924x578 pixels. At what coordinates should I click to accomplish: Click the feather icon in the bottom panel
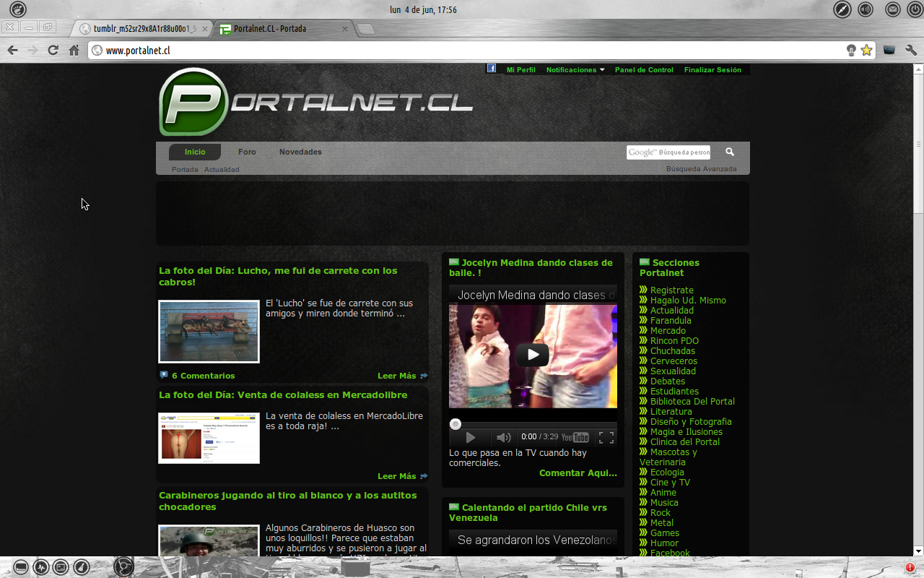[x=82, y=567]
